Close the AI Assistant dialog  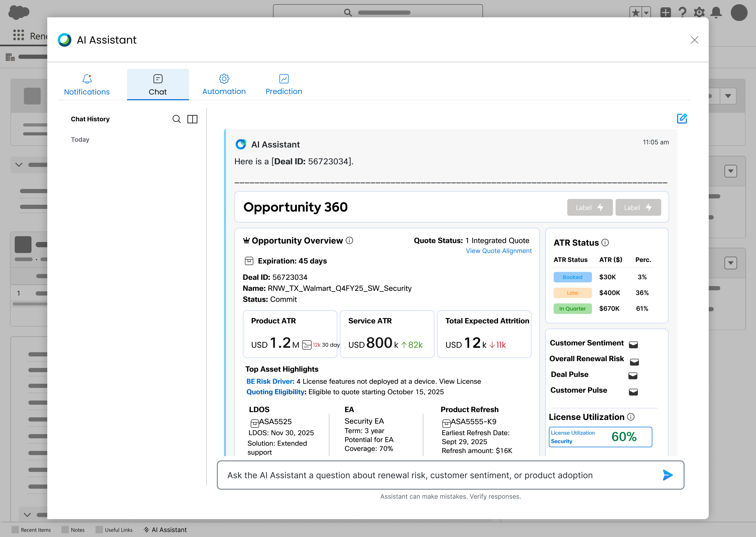pyautogui.click(x=695, y=40)
